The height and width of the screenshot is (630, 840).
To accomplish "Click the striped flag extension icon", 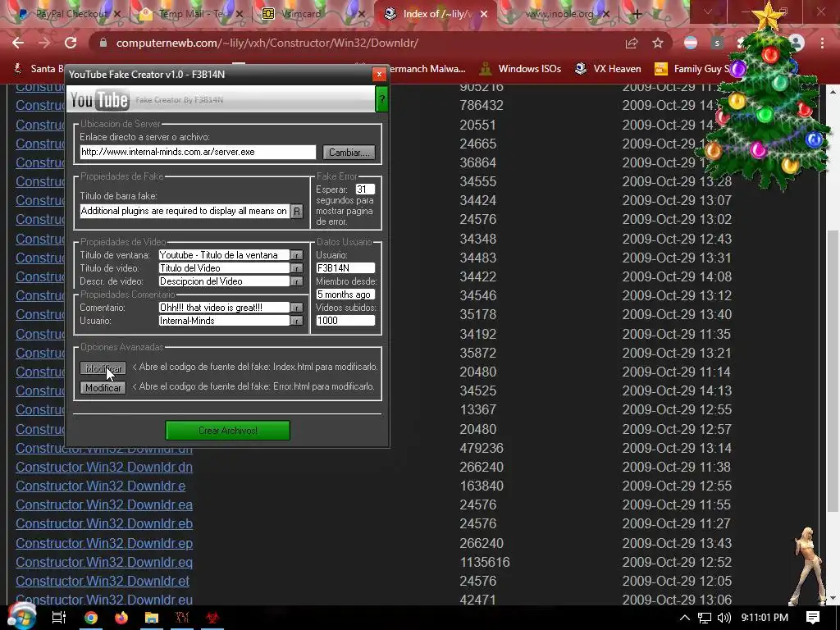I will click(x=691, y=43).
